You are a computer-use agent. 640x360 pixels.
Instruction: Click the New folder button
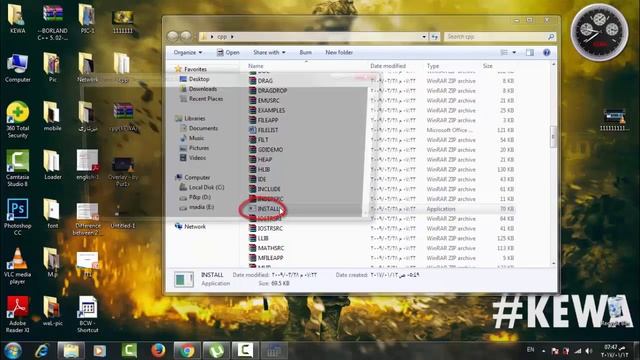(339, 52)
